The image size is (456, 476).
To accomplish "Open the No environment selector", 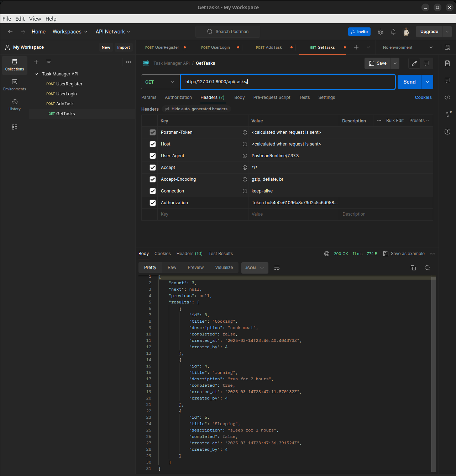I will click(x=408, y=47).
